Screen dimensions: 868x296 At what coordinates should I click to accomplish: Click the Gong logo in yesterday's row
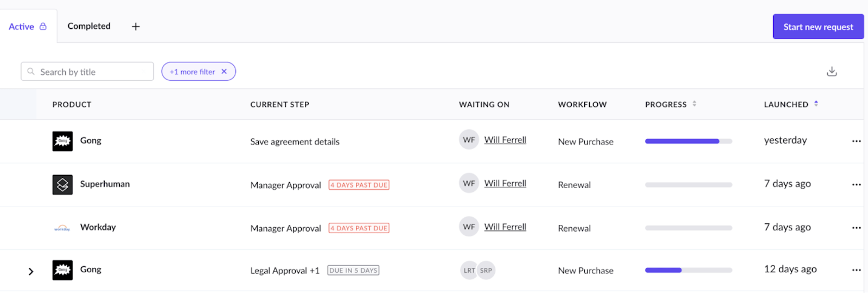pos(62,141)
